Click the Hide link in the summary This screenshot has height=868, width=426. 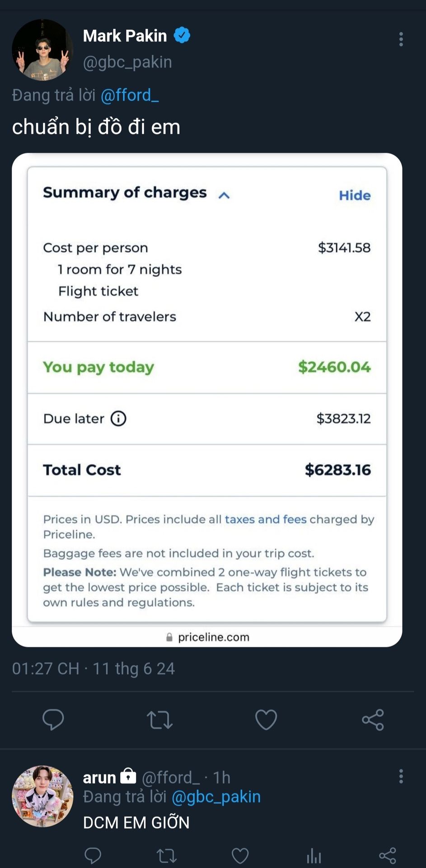tap(355, 195)
